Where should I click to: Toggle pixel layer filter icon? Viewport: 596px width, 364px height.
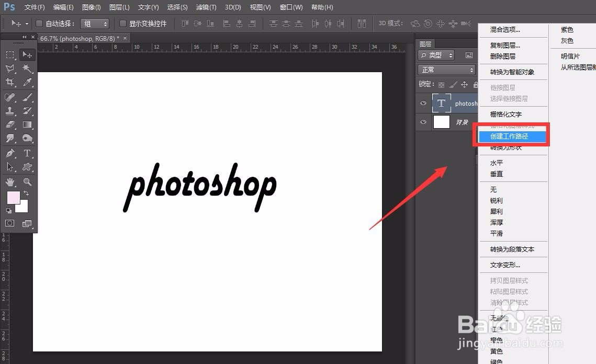[469, 55]
